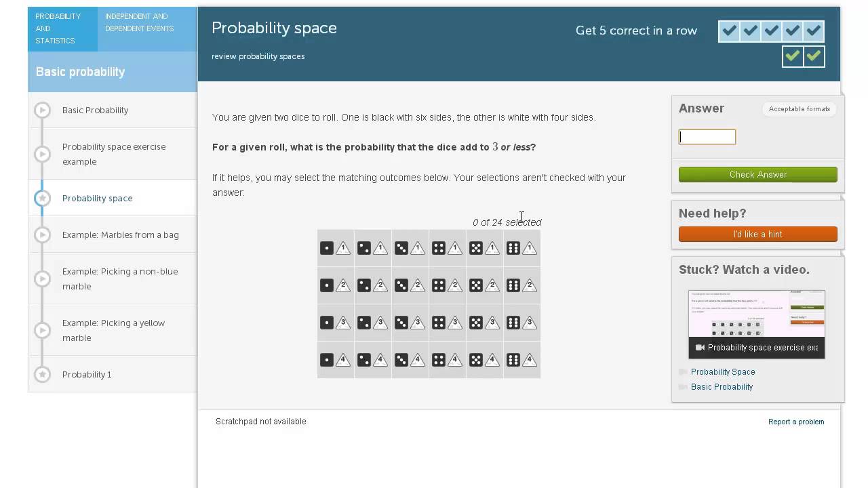The image size is (868, 488).
Task: Select the black 2 and white 1 dice outcome
Action: click(x=372, y=248)
